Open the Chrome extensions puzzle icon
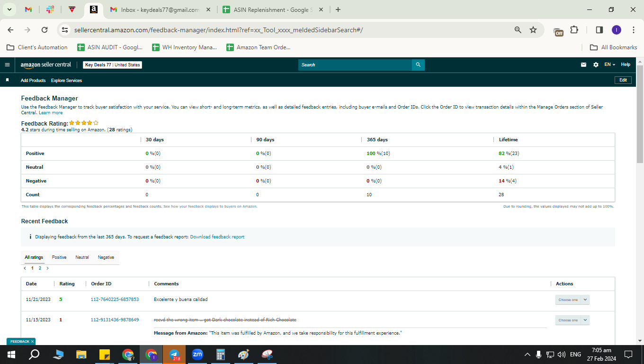The width and height of the screenshot is (644, 364). (574, 30)
